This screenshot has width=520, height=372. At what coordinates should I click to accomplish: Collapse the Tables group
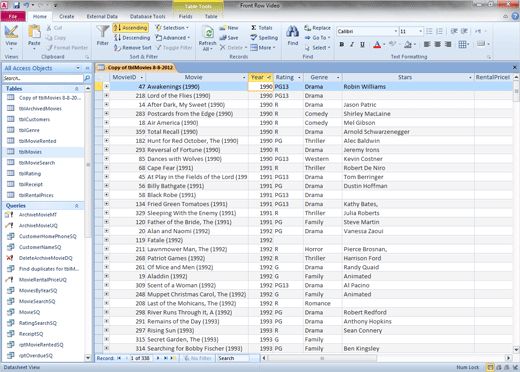tap(77, 89)
